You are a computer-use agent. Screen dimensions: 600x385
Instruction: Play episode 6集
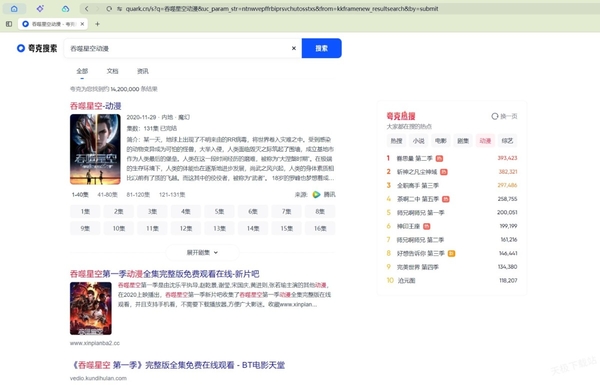(253, 211)
